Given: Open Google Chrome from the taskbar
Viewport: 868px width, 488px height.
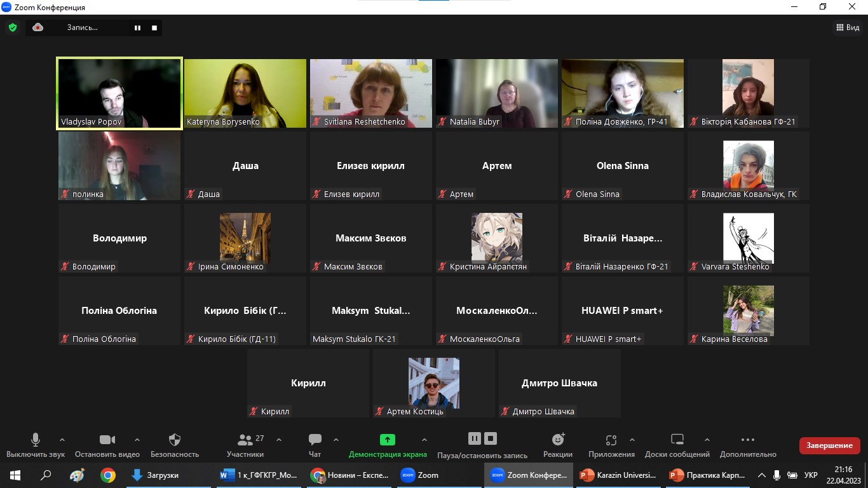Looking at the screenshot, I should 108,475.
